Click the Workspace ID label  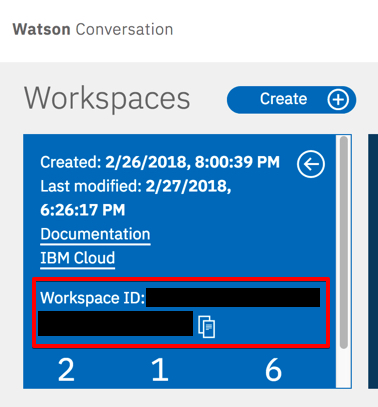click(x=92, y=298)
